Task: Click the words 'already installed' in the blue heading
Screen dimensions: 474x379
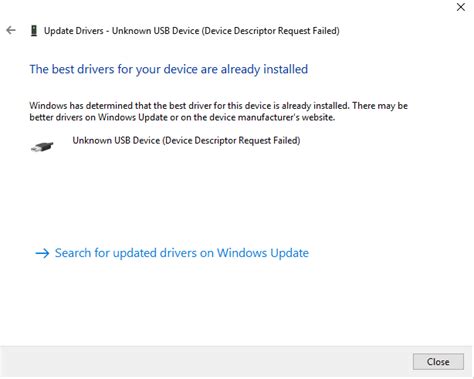Action: coord(264,69)
